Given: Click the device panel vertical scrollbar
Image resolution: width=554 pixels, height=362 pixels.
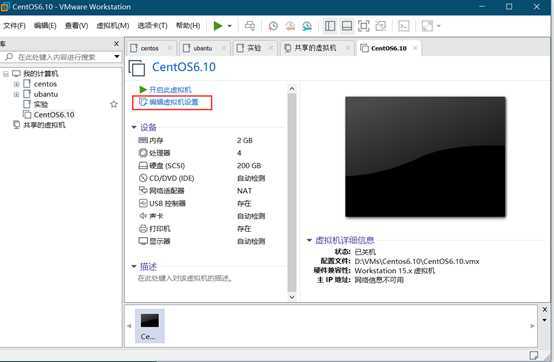Looking at the screenshot, I should point(292,192).
